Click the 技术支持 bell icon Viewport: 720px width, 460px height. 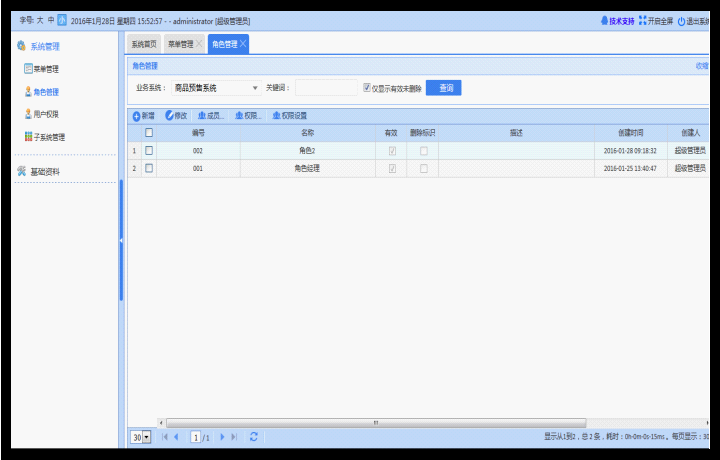click(x=604, y=21)
